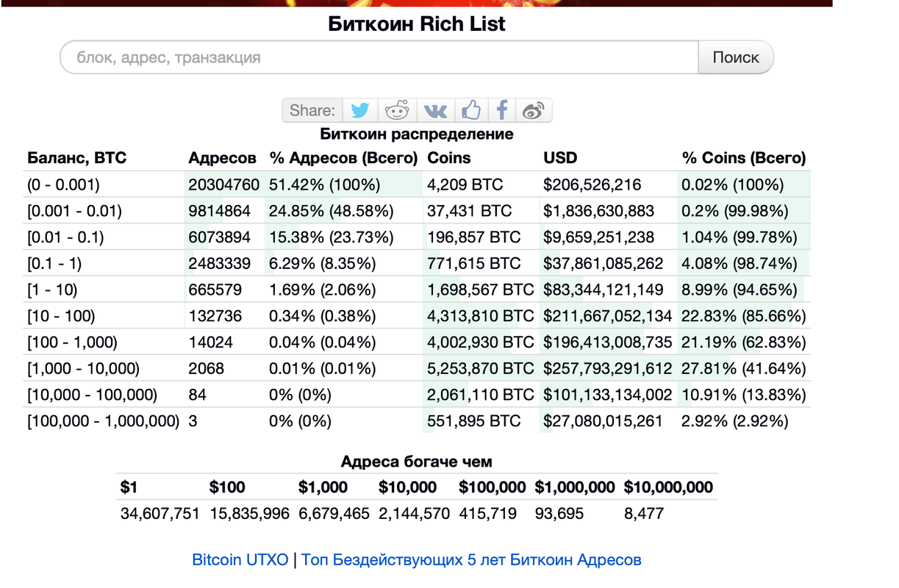Screen dimensions: 899x588
Task: Click the thumbs-up like share icon
Action: [x=471, y=110]
